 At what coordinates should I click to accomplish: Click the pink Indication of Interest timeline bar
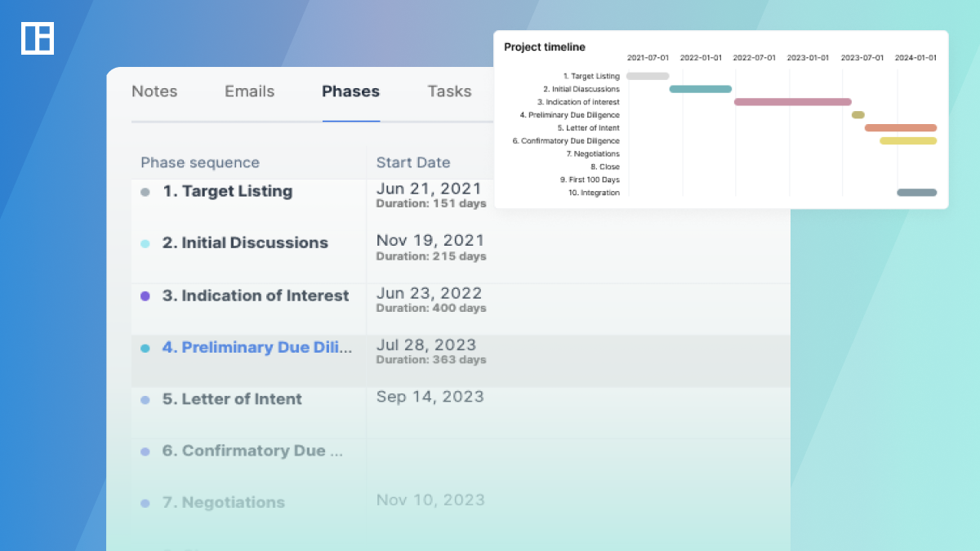pyautogui.click(x=792, y=102)
